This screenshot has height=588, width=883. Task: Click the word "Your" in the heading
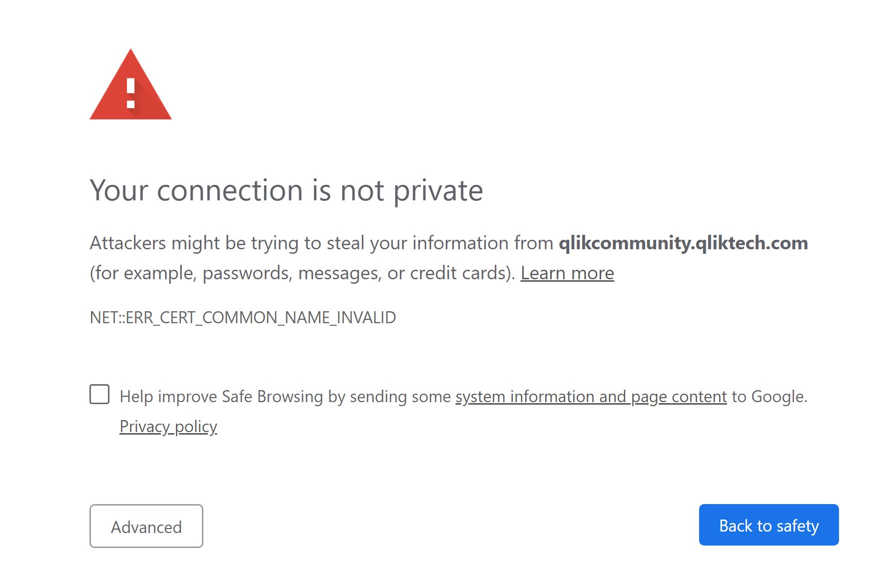tap(119, 190)
